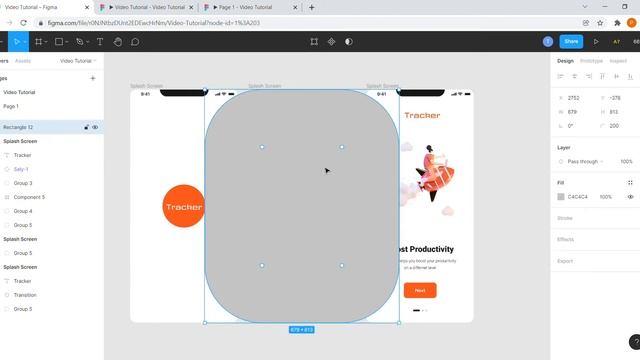This screenshot has height=360, width=640.
Task: Switch to Page 1 - Video Tutorial browser tab
Action: (x=250, y=7)
